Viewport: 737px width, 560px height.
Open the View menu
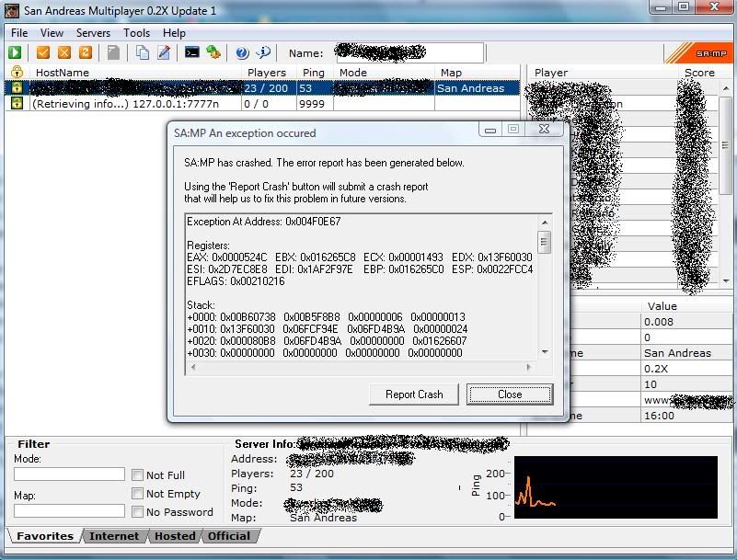pos(52,33)
